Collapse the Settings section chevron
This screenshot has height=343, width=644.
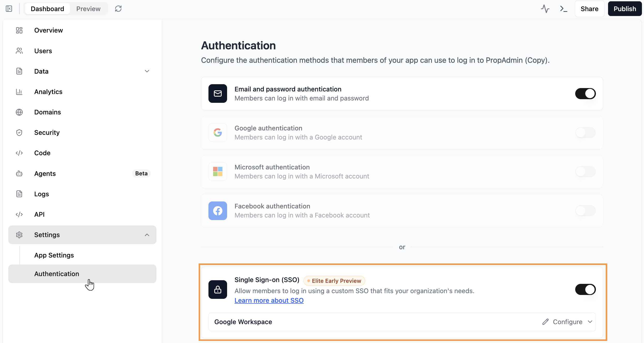[x=147, y=235]
